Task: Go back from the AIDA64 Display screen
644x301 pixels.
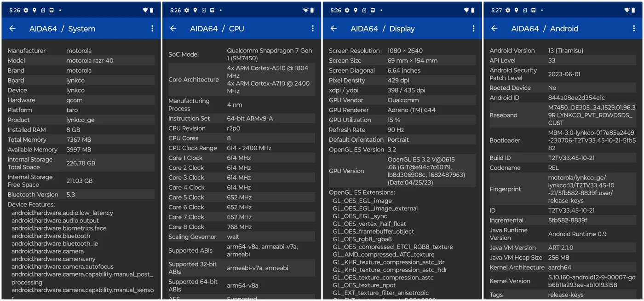Action: click(x=333, y=29)
